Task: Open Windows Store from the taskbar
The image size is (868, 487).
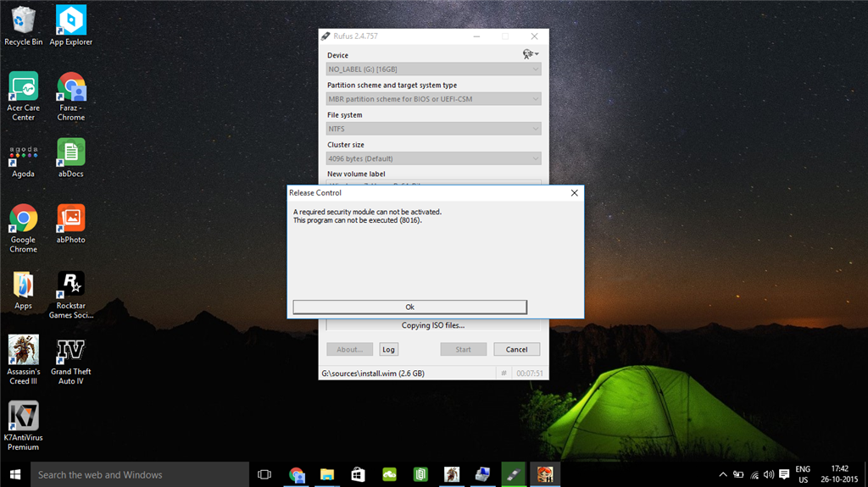Action: 359,475
